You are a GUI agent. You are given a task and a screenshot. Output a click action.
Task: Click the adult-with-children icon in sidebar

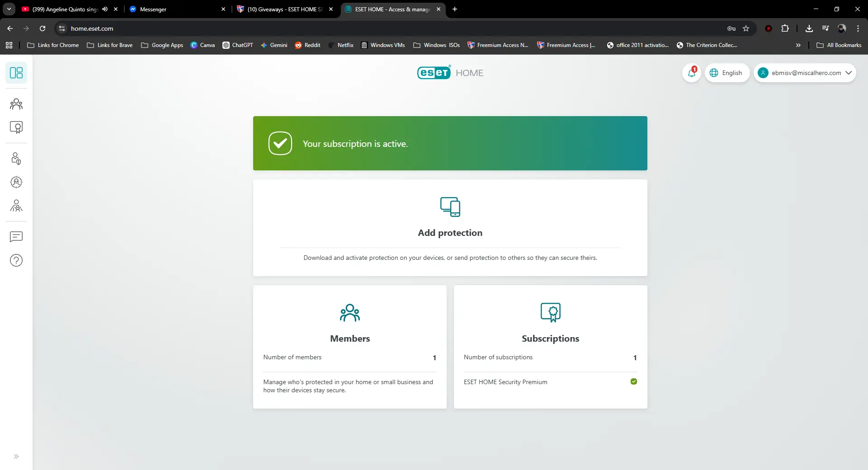click(x=16, y=206)
